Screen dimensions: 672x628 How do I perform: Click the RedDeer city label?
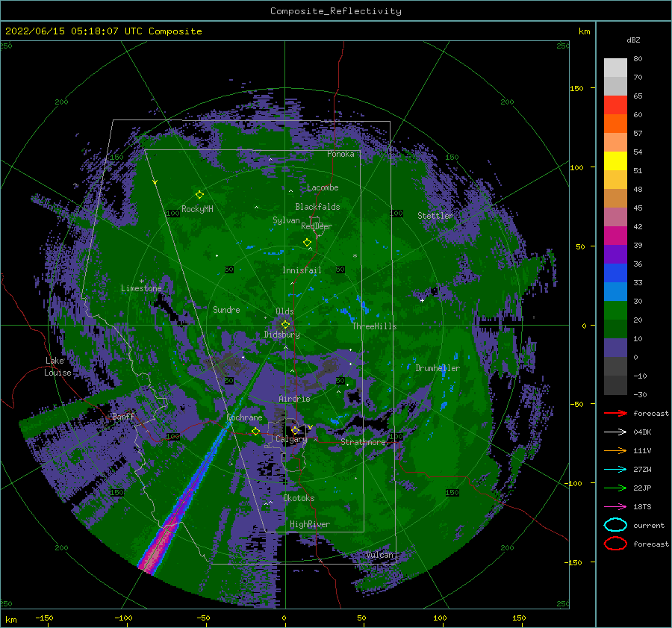317,226
